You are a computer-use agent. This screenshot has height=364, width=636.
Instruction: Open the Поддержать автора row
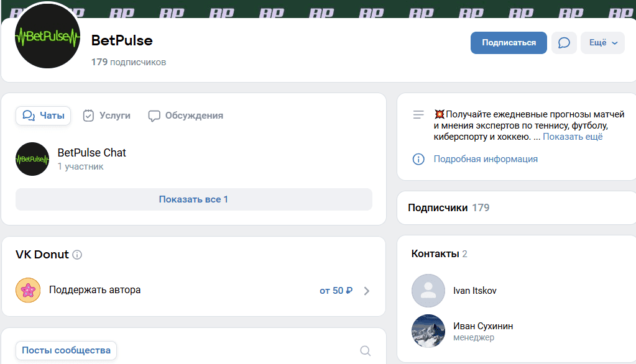[194, 290]
